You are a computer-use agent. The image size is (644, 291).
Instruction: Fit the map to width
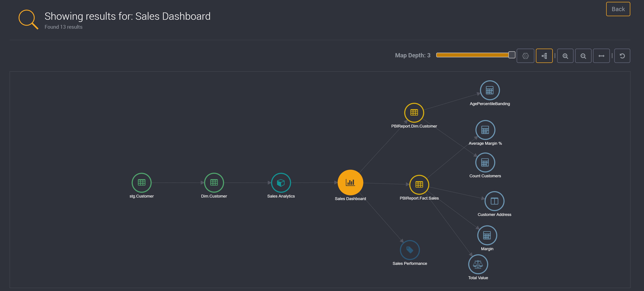601,56
